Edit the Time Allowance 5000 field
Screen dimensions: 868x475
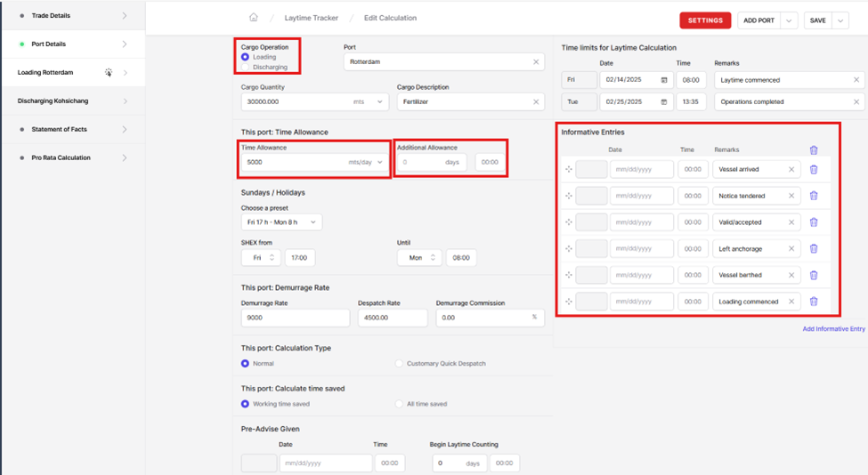294,162
